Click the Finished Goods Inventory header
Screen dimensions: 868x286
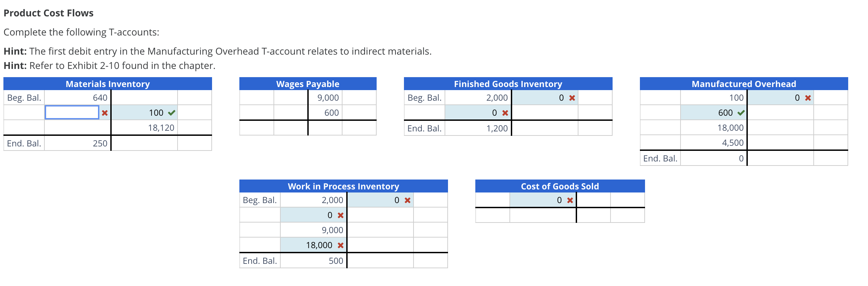[x=508, y=84]
